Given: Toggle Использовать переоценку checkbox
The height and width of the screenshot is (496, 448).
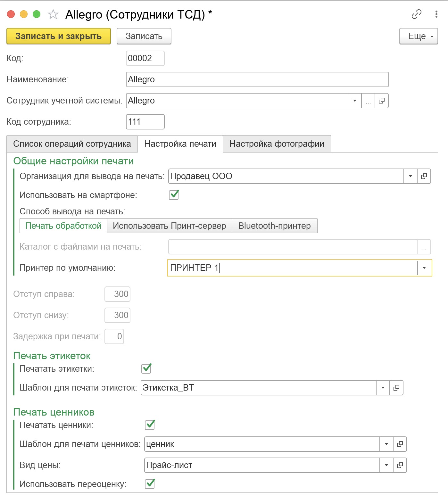Looking at the screenshot, I should pos(150,484).
